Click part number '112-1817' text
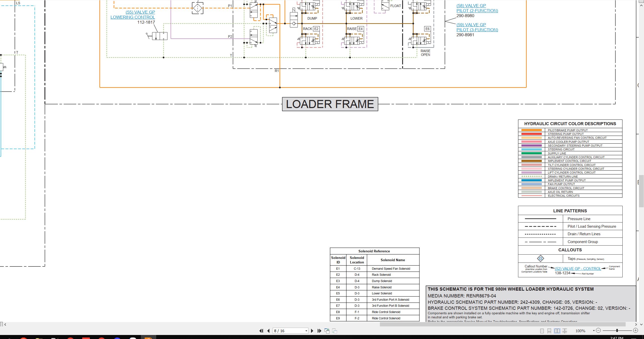The image size is (644, 339). coord(146,22)
